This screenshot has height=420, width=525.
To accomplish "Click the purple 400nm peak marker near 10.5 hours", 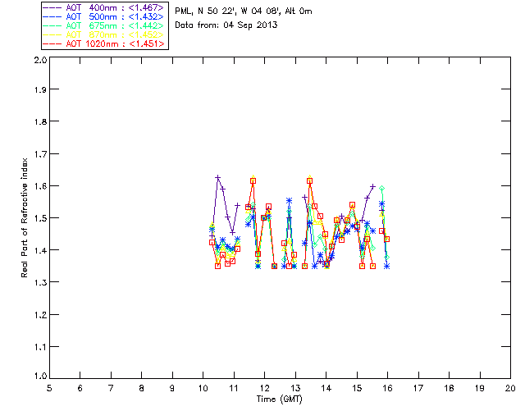I will pyautogui.click(x=217, y=177).
